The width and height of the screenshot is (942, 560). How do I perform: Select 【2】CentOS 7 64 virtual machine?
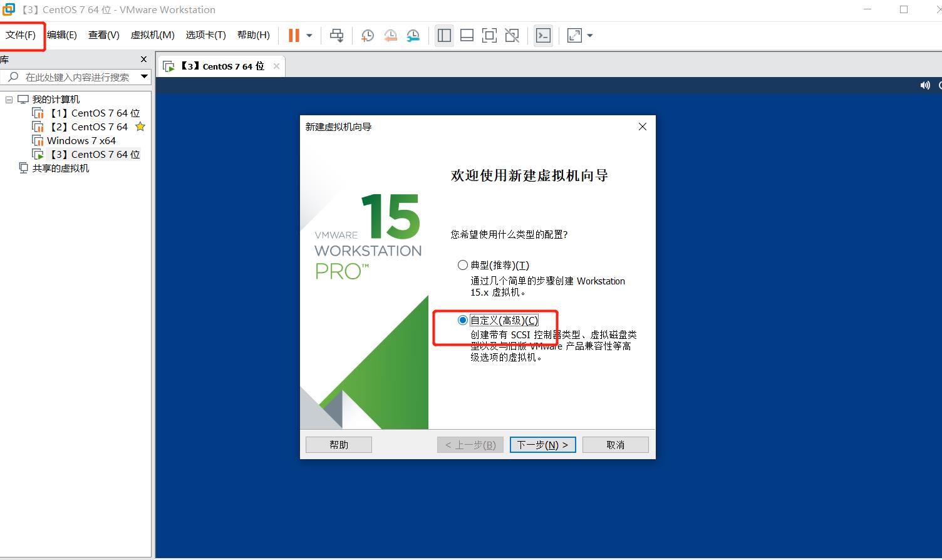pos(88,127)
